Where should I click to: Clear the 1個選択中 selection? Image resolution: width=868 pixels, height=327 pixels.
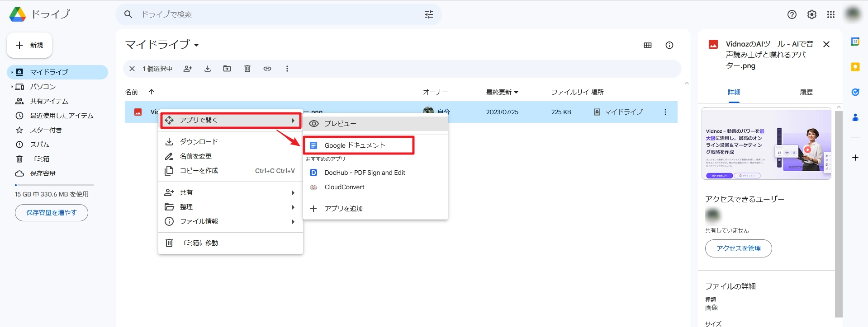pyautogui.click(x=132, y=69)
